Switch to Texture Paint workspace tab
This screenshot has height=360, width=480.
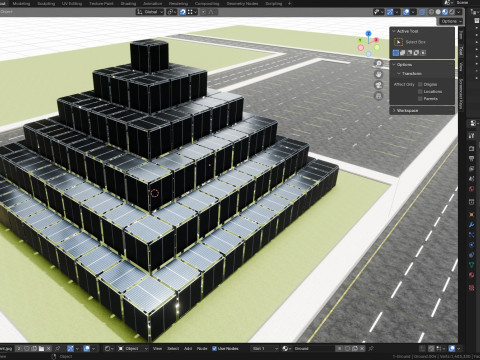101,4
